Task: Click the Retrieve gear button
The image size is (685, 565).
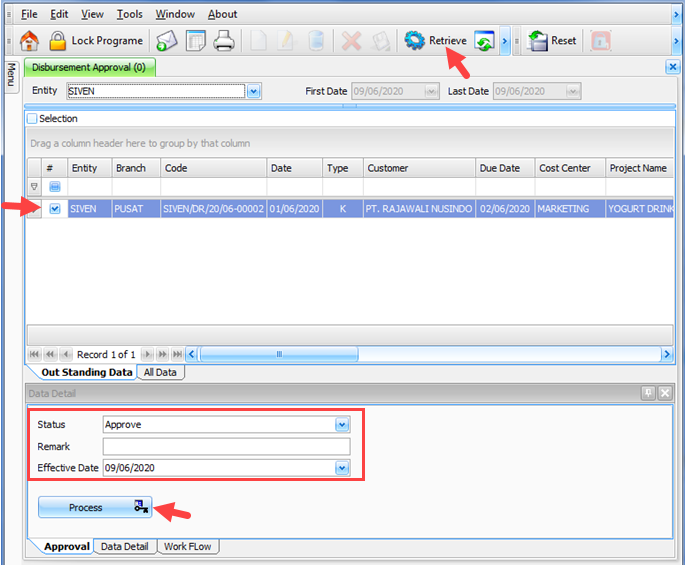Action: coord(435,41)
